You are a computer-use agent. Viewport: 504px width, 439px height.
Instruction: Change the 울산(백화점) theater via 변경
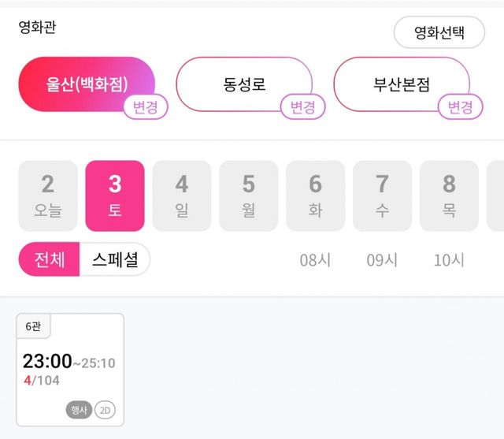[146, 107]
